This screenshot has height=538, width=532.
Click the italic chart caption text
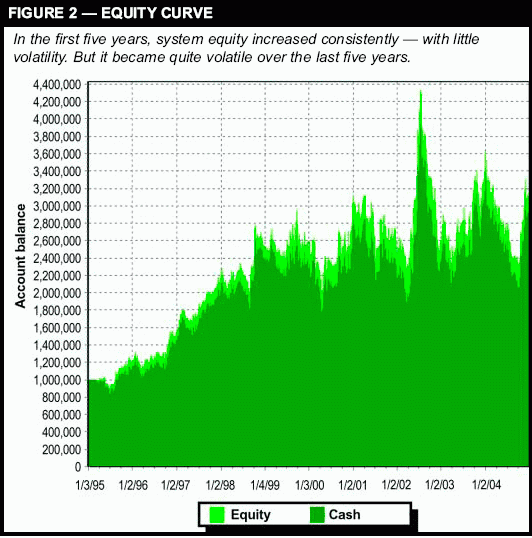(246, 48)
